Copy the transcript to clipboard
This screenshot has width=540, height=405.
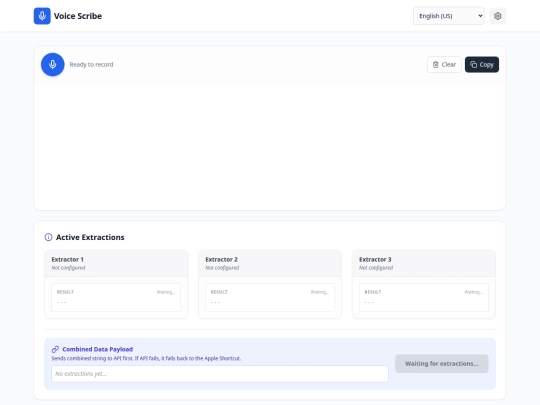[x=482, y=64]
